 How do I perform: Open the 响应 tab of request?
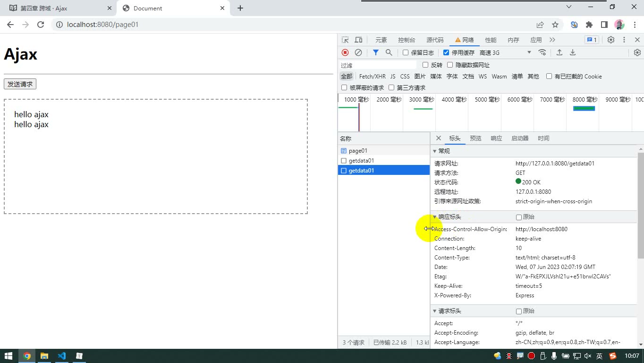pos(496,138)
